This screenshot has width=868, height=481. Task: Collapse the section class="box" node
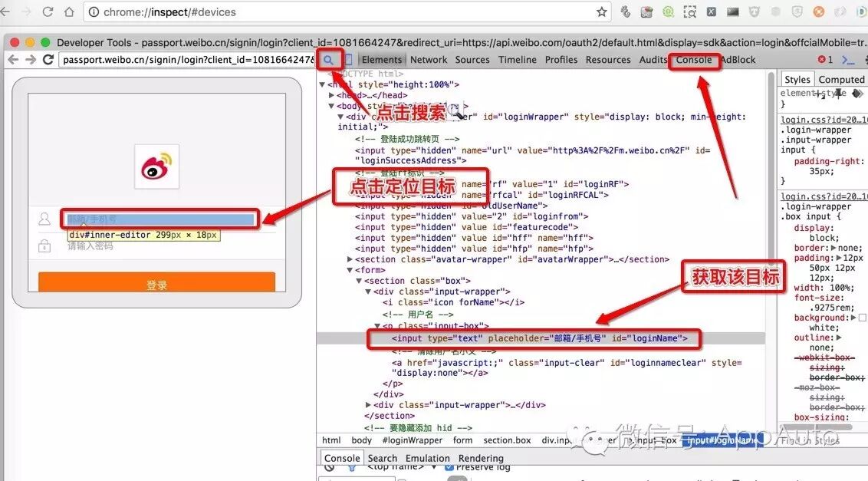[359, 281]
